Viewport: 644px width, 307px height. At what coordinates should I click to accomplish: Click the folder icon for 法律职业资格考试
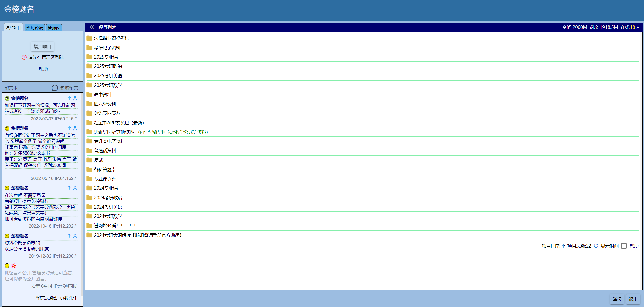pos(89,38)
